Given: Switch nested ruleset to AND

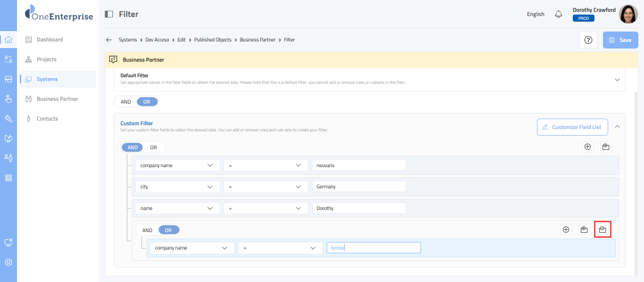Looking at the screenshot, I should 148,230.
